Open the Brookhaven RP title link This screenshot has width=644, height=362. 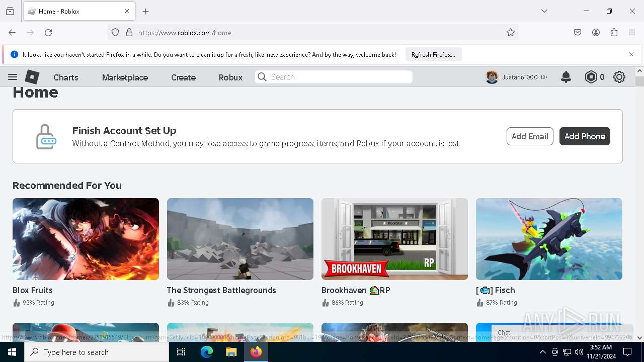356,290
